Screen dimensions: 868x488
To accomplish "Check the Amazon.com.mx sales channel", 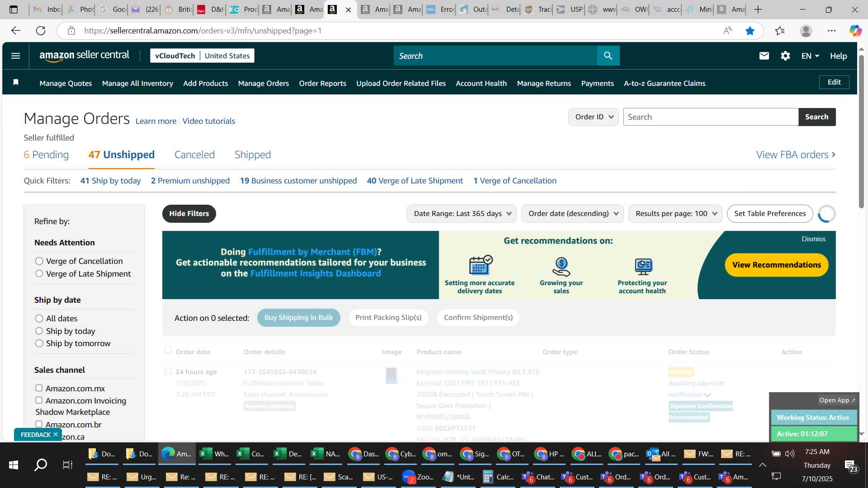I will click(39, 388).
